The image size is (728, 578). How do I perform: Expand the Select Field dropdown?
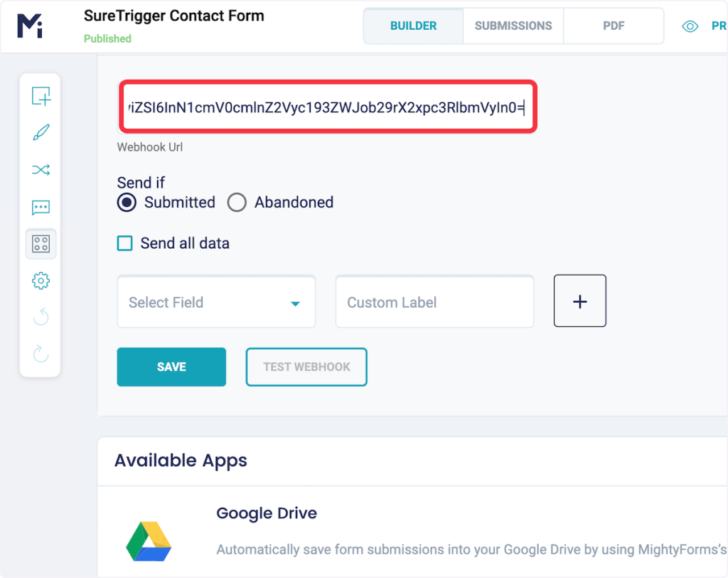point(216,303)
